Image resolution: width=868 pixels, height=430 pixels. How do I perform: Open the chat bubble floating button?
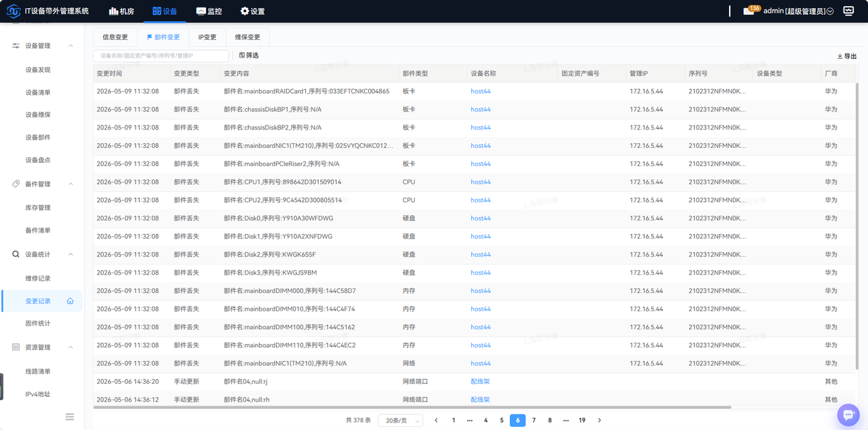pyautogui.click(x=848, y=414)
